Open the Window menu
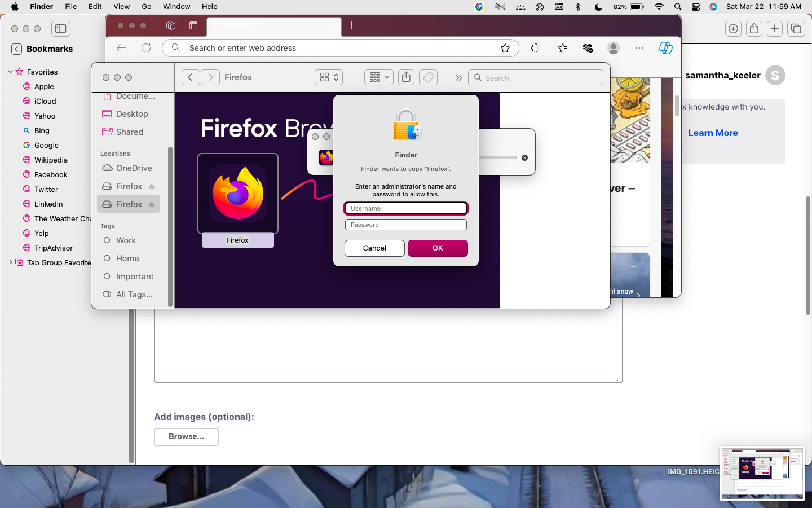This screenshot has width=812, height=508. point(176,7)
